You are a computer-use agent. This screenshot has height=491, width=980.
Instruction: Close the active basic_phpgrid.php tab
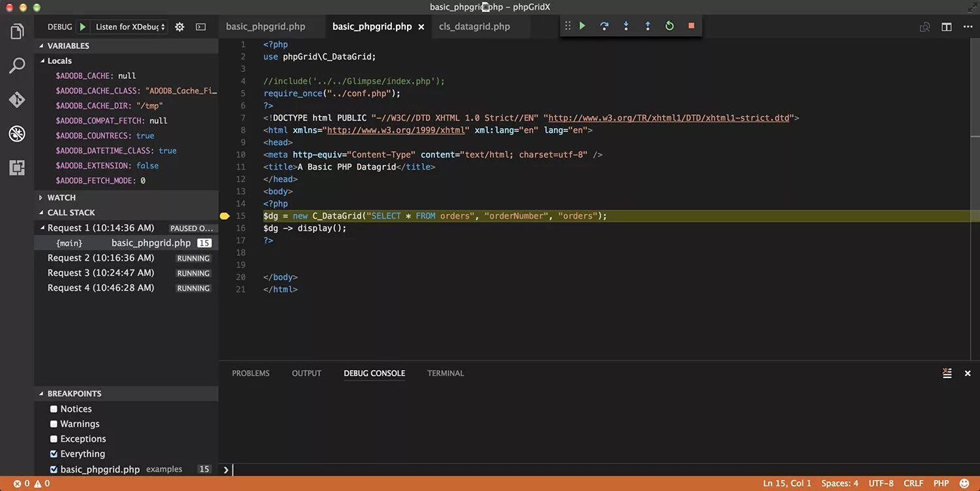pos(421,27)
